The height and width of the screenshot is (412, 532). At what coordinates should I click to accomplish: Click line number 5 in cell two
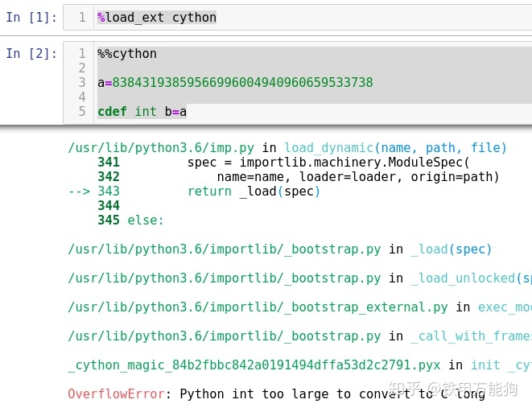(x=82, y=111)
